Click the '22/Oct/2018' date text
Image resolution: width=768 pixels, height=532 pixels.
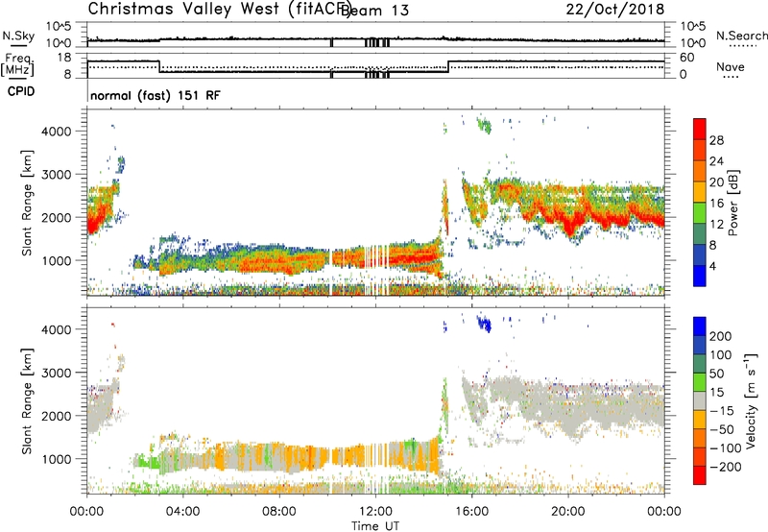[x=615, y=10]
